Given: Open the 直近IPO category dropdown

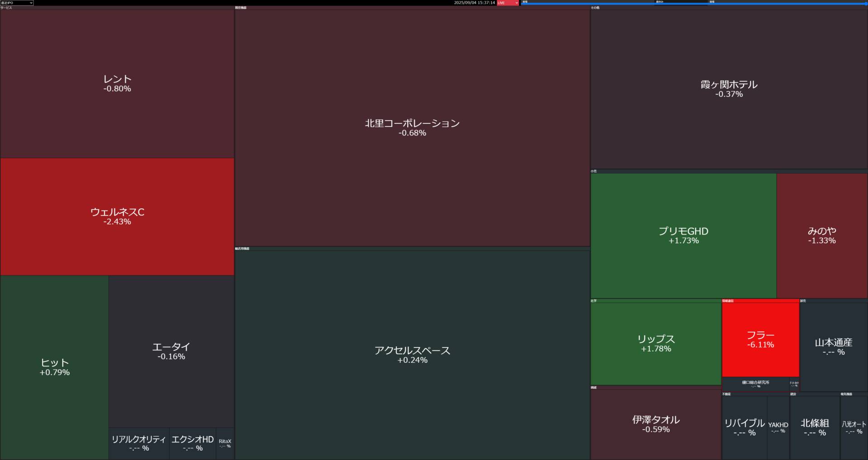Looking at the screenshot, I should [17, 3].
